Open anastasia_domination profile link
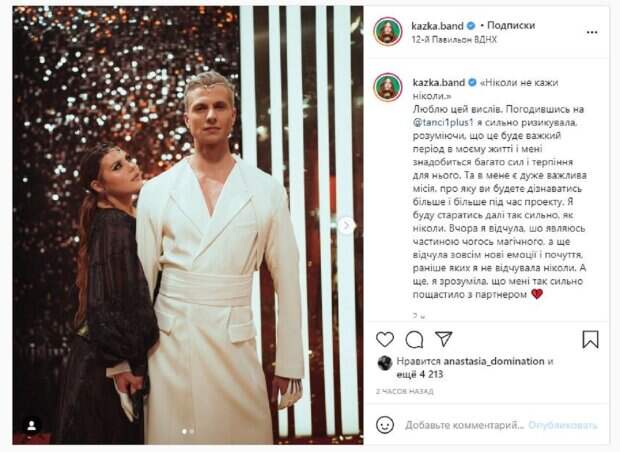Viewport: 620px width, 452px height. tap(494, 361)
